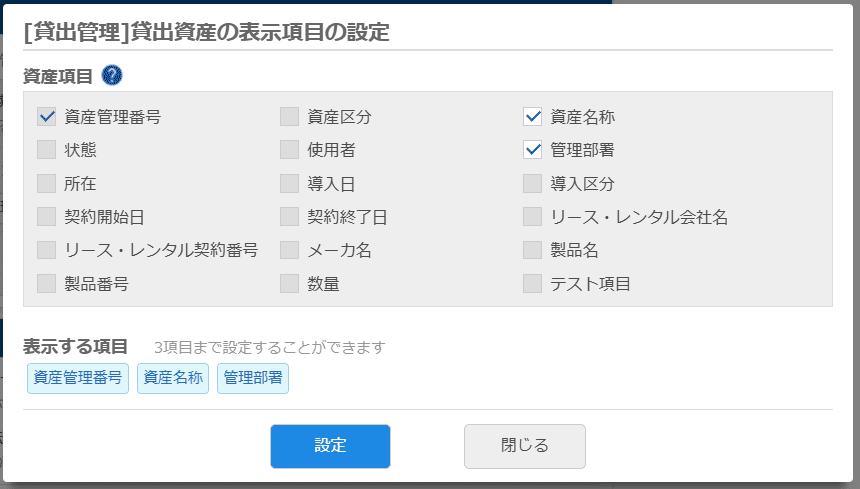Check the 所在 checkbox
Image resolution: width=860 pixels, height=489 pixels.
(47, 183)
